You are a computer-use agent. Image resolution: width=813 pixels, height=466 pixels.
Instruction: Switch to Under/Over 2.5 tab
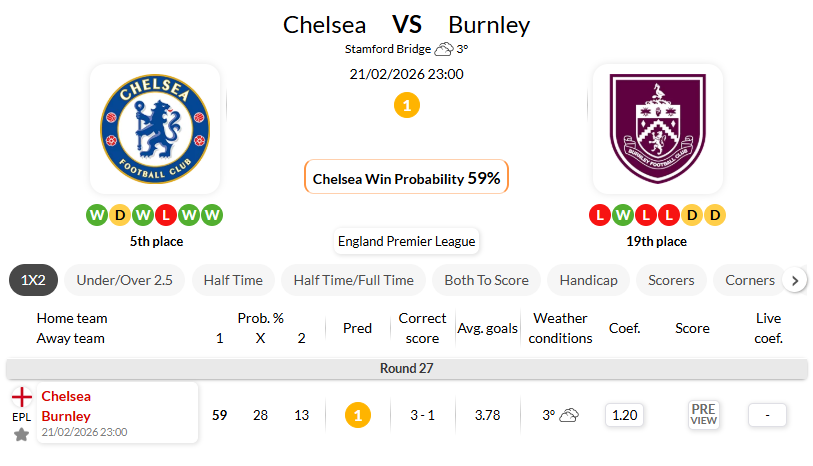(x=125, y=280)
